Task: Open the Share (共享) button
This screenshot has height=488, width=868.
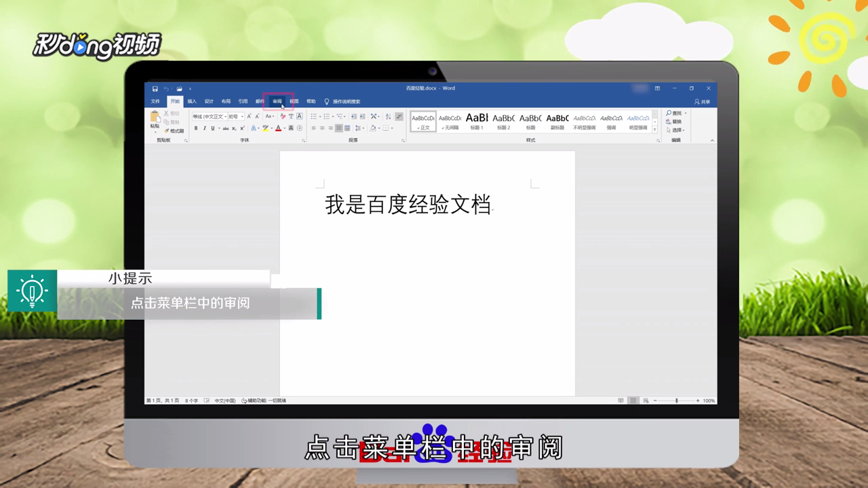Action: click(x=702, y=102)
